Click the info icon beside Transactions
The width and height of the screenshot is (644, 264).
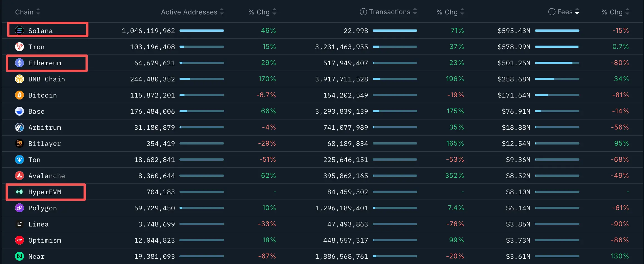363,12
